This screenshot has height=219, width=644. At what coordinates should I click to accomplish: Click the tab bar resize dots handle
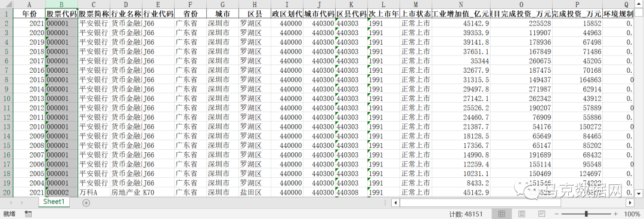tap(385, 202)
